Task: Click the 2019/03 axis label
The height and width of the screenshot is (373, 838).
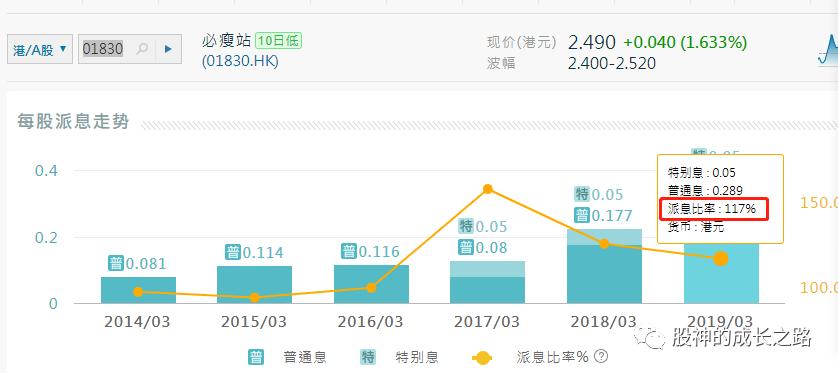Action: coord(720,322)
